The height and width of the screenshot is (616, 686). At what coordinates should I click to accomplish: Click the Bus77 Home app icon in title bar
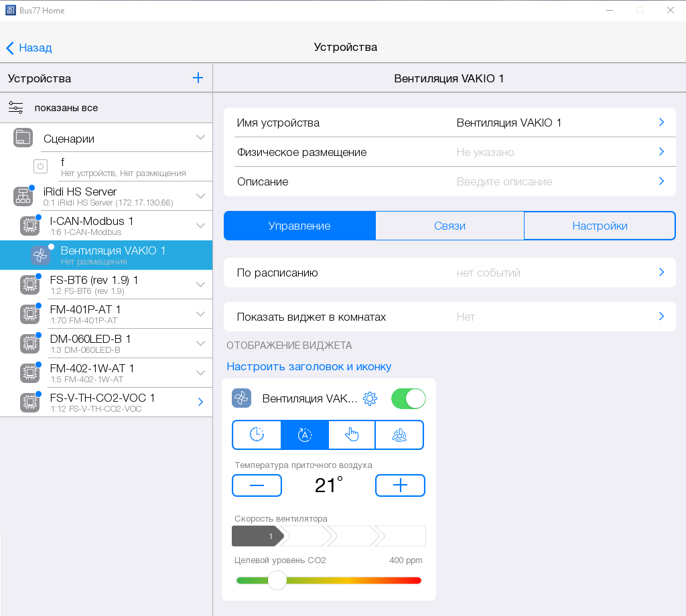point(11,10)
